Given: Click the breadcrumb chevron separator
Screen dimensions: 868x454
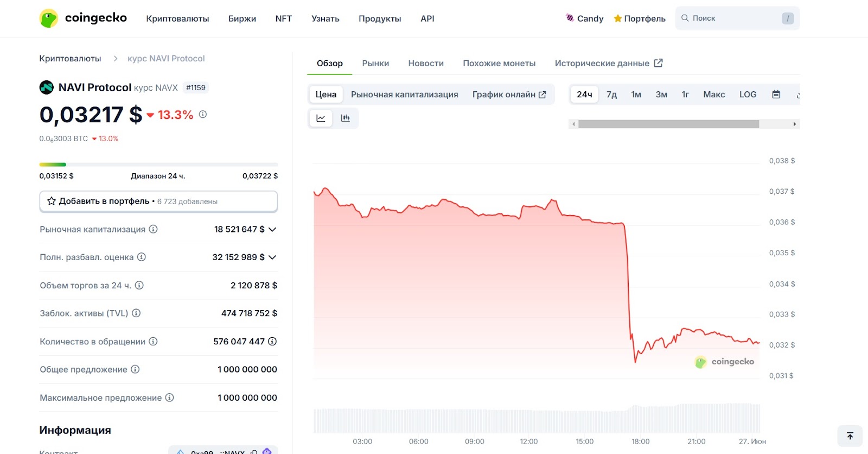Looking at the screenshot, I should click(x=116, y=59).
